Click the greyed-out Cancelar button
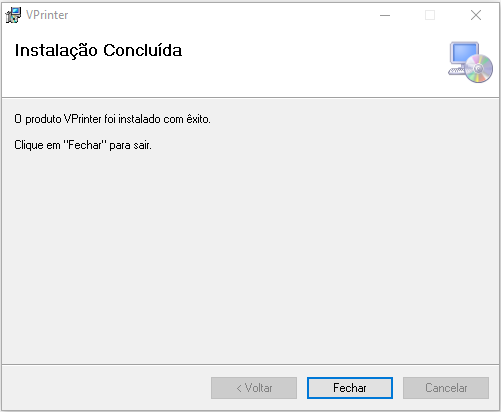Image resolution: width=501 pixels, height=412 pixels. tap(446, 388)
